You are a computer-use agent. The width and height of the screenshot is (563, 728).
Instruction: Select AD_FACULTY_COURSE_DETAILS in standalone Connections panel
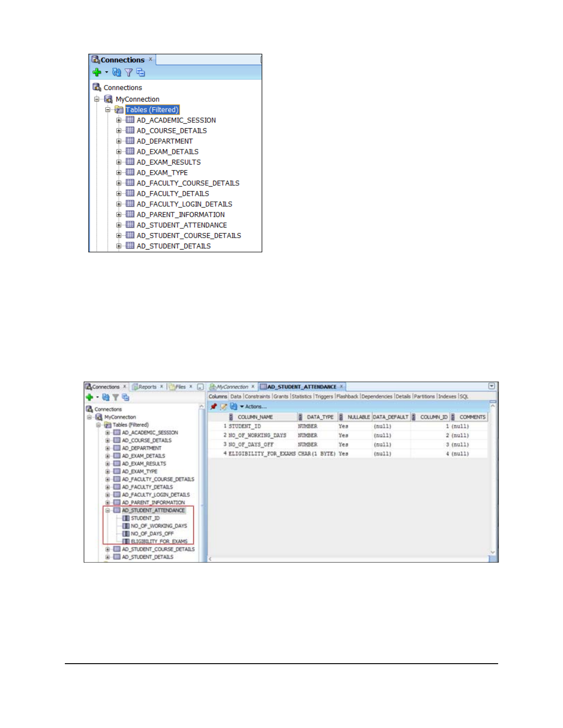tap(188, 183)
